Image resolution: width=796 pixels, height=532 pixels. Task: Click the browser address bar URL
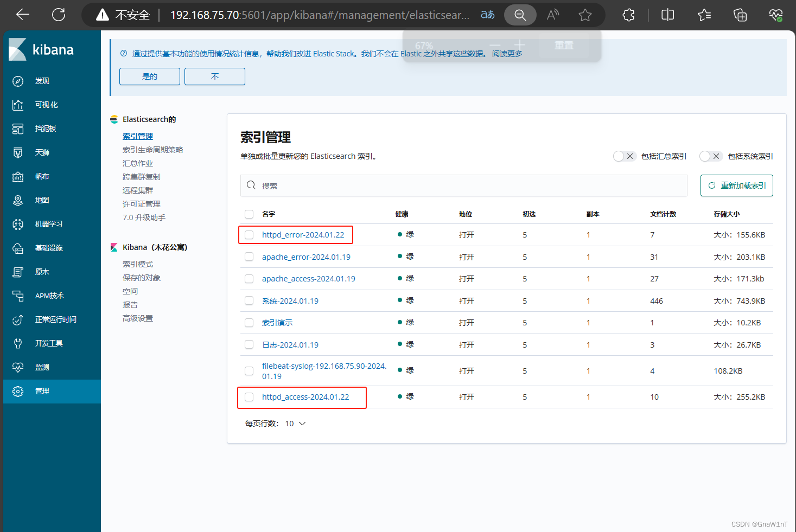pos(320,15)
